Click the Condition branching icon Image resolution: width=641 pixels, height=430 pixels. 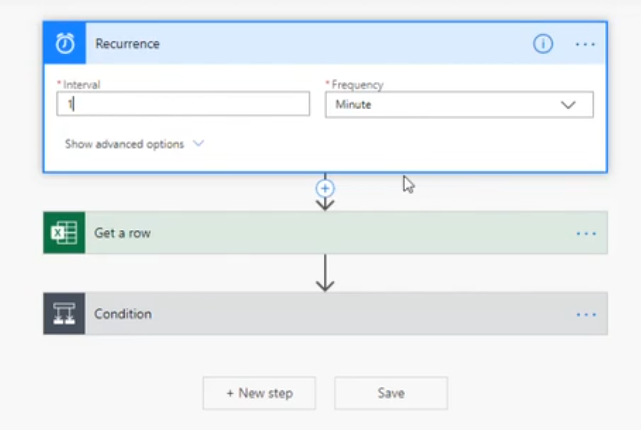[64, 314]
